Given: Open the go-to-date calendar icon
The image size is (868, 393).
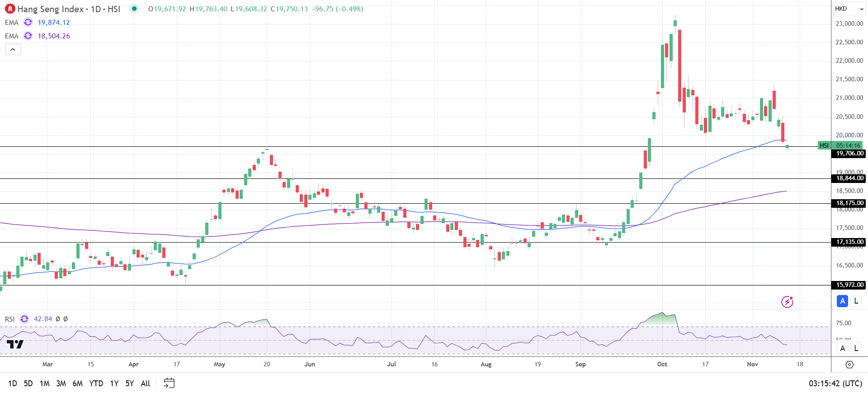Looking at the screenshot, I should tap(169, 383).
